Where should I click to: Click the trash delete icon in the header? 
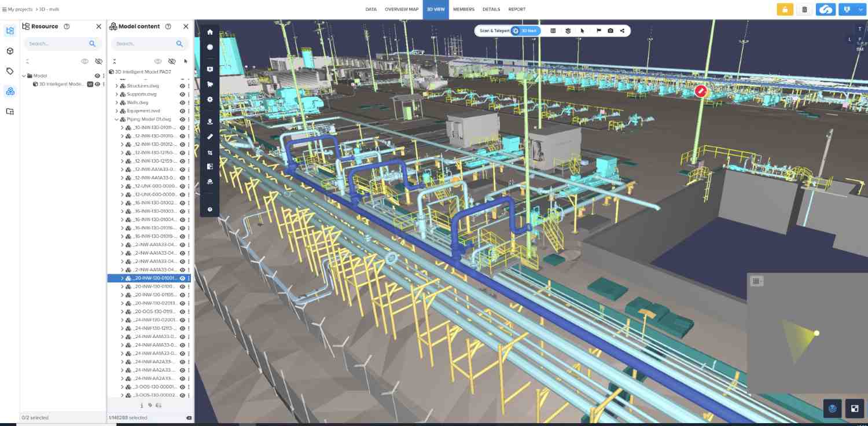pyautogui.click(x=804, y=9)
